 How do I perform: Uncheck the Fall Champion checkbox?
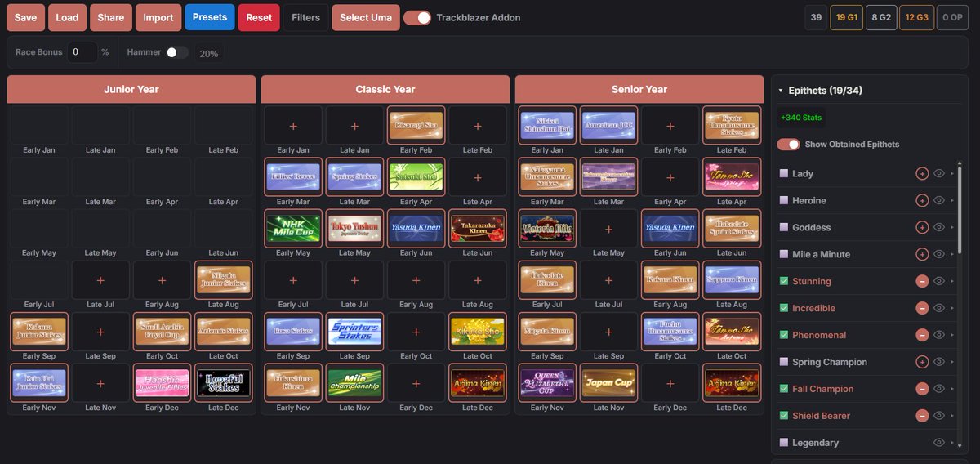[784, 389]
